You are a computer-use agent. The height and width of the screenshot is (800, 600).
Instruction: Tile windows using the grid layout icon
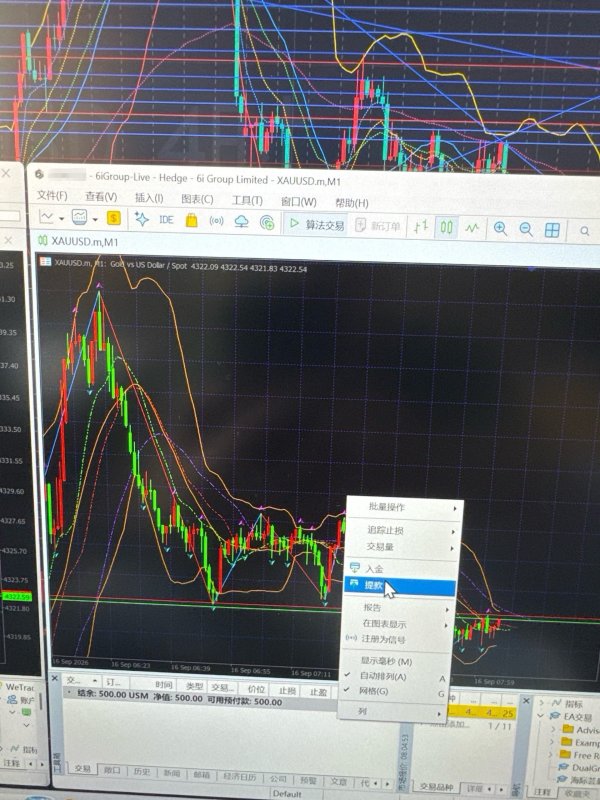click(x=552, y=231)
